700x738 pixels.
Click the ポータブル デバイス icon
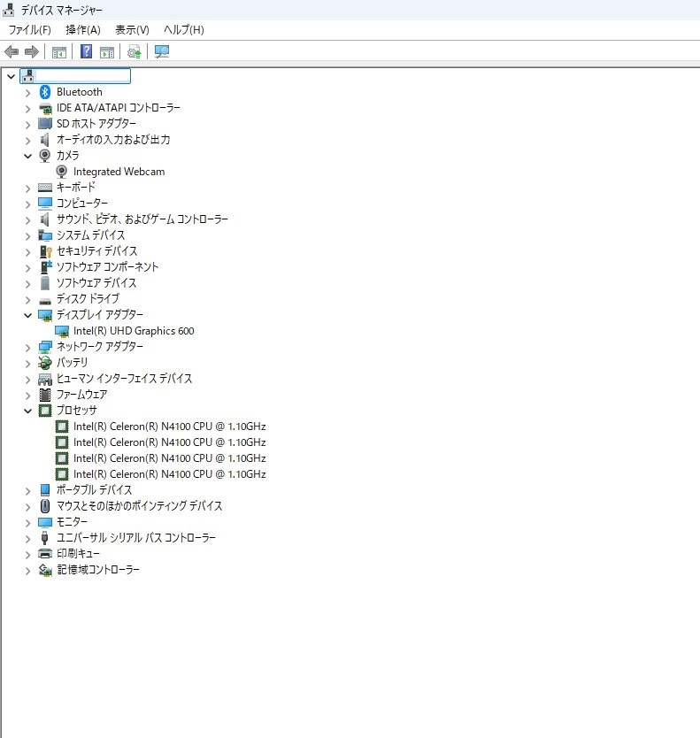coord(45,490)
